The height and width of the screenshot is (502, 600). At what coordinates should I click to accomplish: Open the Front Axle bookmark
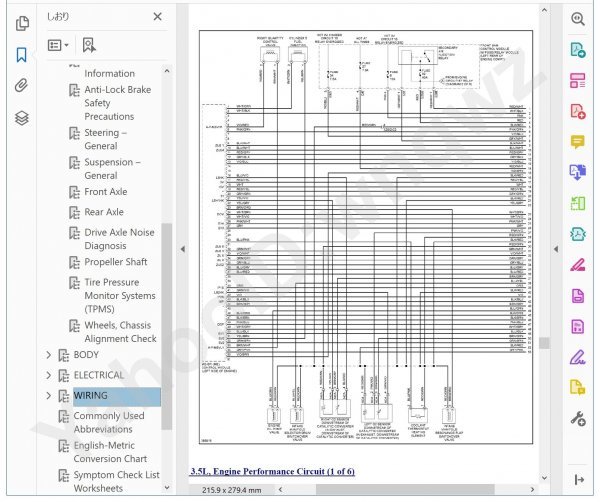click(106, 192)
